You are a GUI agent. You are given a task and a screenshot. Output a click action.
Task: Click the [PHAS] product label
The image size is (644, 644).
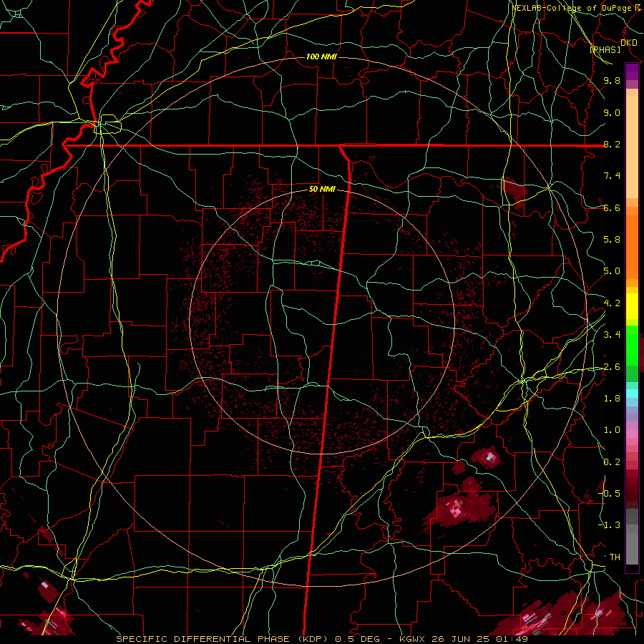click(605, 49)
